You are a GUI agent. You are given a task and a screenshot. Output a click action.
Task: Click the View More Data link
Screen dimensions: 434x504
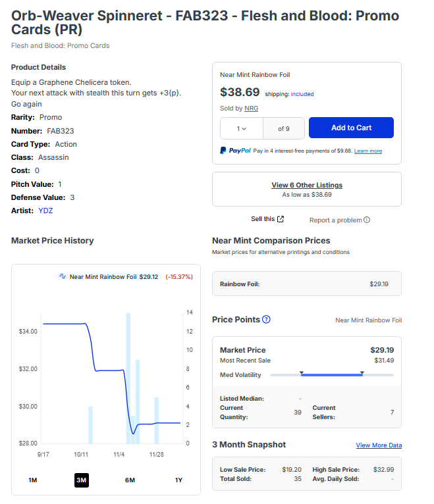[379, 445]
